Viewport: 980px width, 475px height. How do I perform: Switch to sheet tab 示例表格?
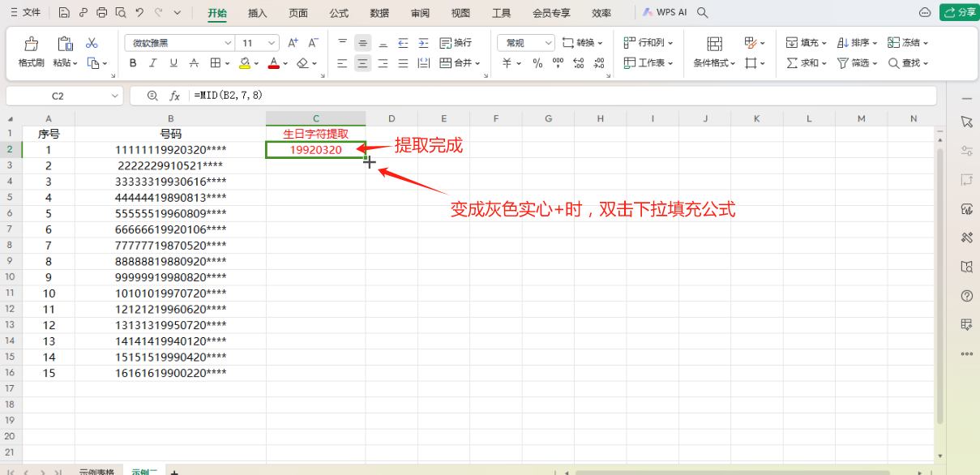click(96, 472)
